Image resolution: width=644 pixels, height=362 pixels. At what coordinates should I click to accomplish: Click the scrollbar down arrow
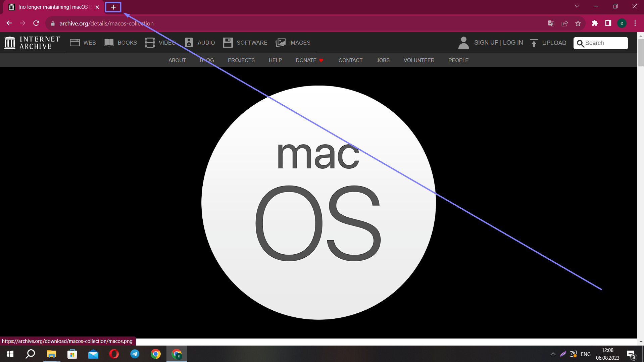(x=641, y=342)
